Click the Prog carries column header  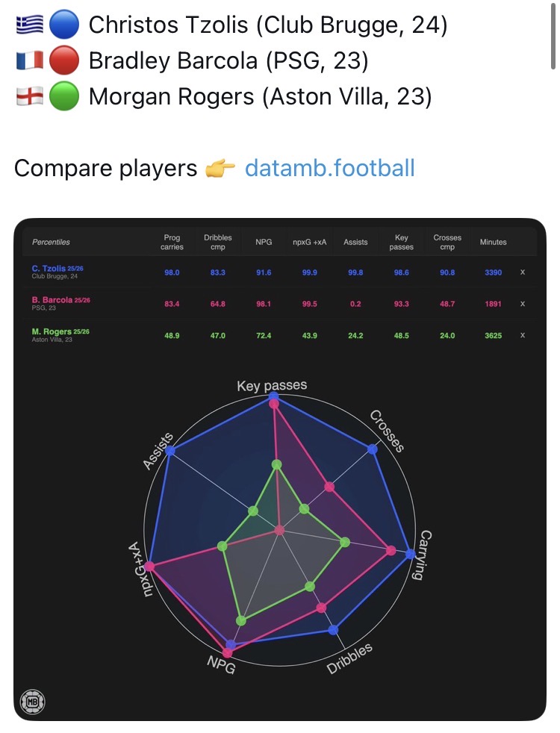tap(172, 242)
